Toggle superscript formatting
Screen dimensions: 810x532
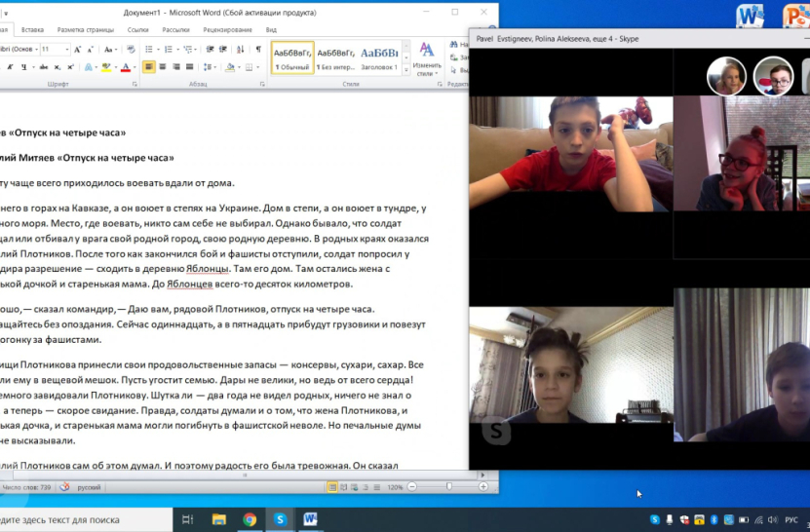pos(71,67)
